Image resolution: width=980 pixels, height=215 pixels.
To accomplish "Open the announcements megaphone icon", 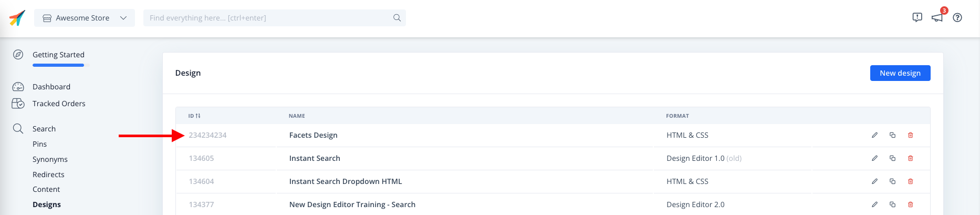I will coord(937,18).
